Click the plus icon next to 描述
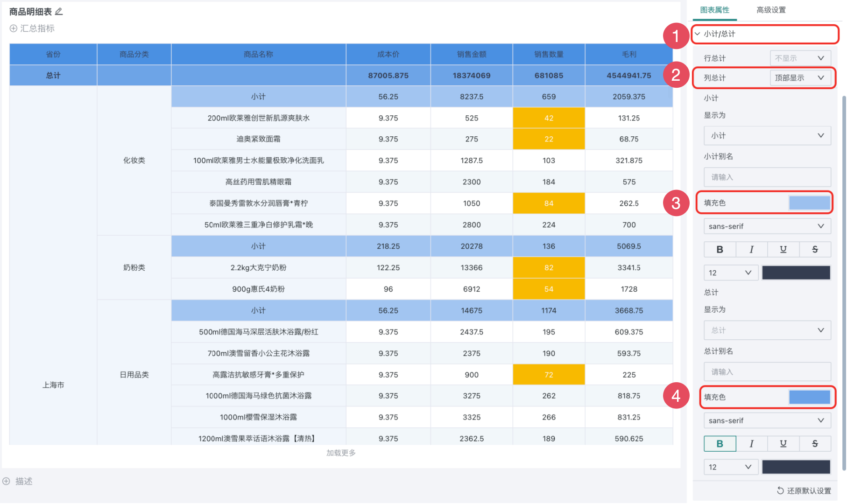This screenshot has height=504, width=847. point(6,481)
